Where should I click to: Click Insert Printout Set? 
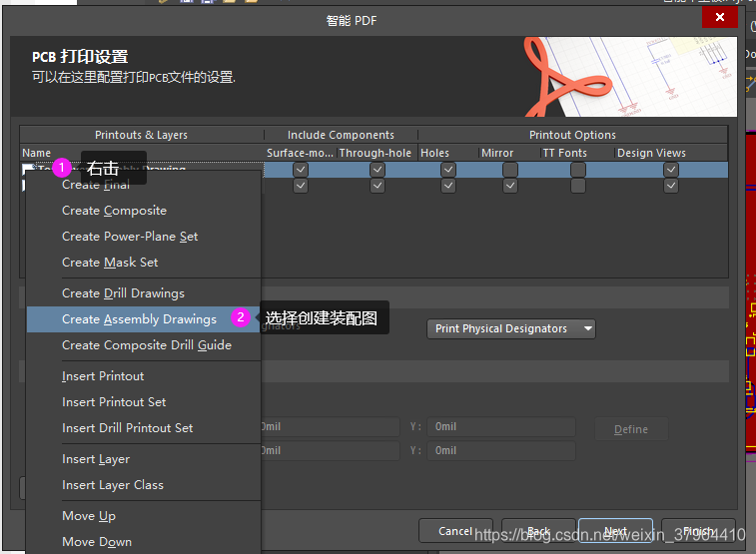[144, 402]
